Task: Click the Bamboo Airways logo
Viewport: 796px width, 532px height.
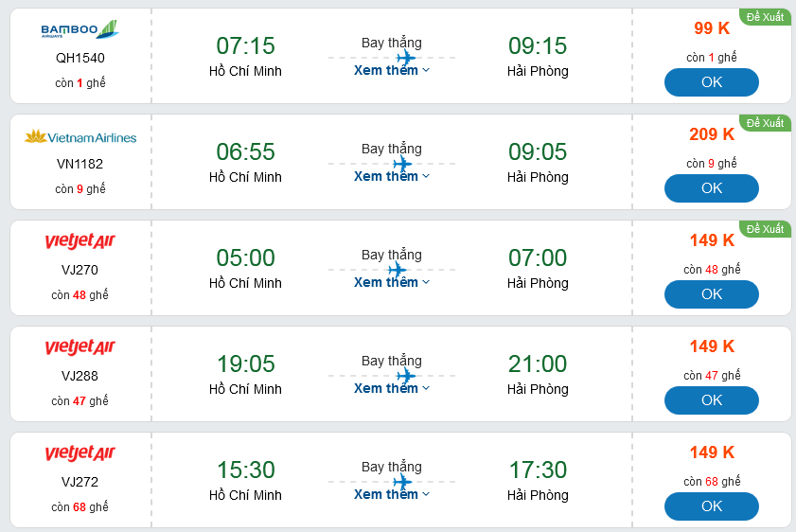Action: click(80, 30)
